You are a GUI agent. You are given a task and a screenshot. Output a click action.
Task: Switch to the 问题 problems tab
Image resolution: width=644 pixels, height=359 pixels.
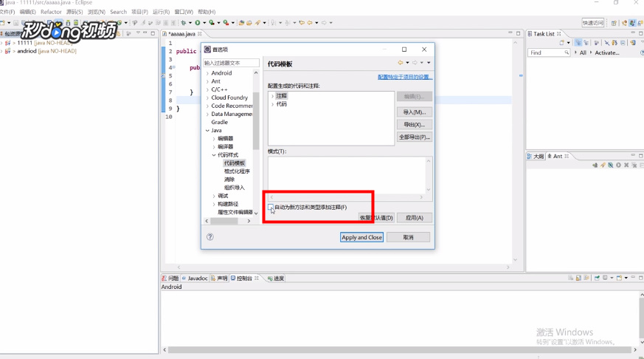(x=170, y=278)
